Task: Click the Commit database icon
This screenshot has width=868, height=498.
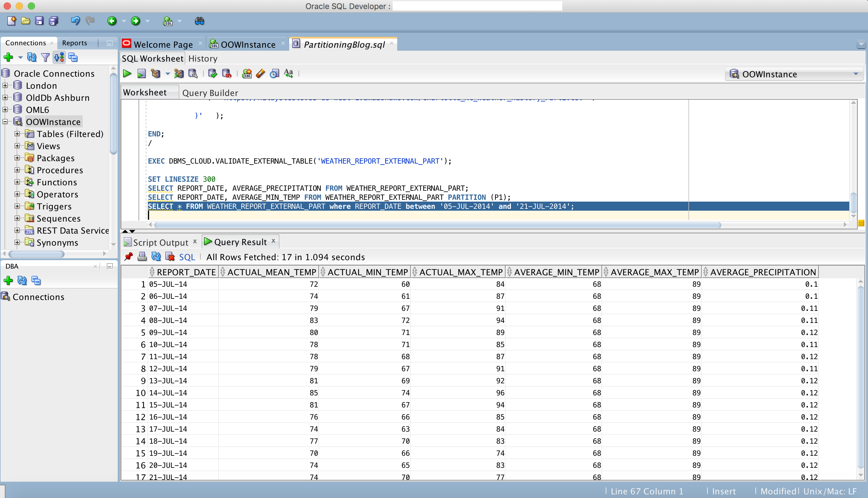Action: (212, 74)
